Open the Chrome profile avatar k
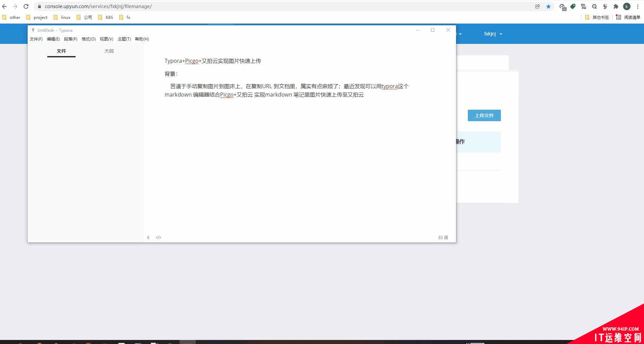The width and height of the screenshot is (644, 344). pyautogui.click(x=627, y=6)
